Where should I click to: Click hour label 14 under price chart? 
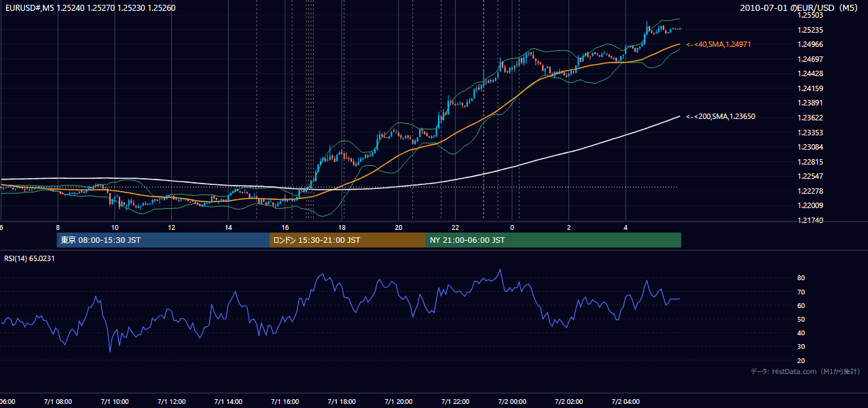228,227
